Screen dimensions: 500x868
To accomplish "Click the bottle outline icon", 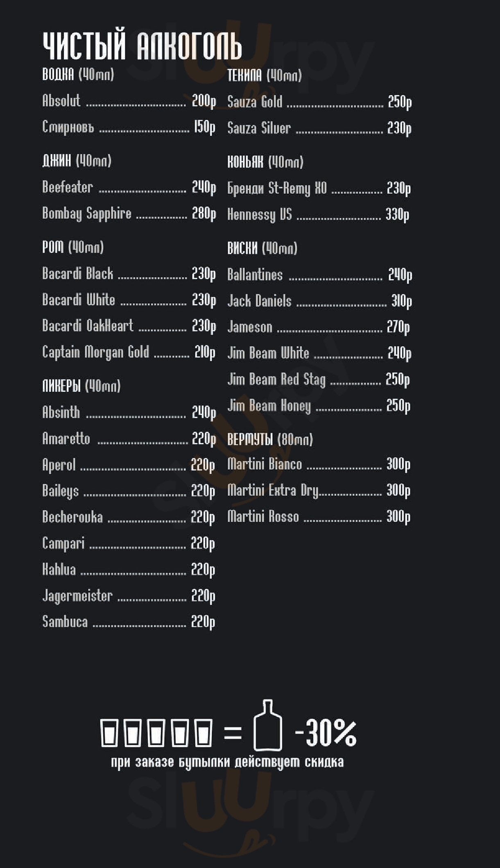I will 268,726.
